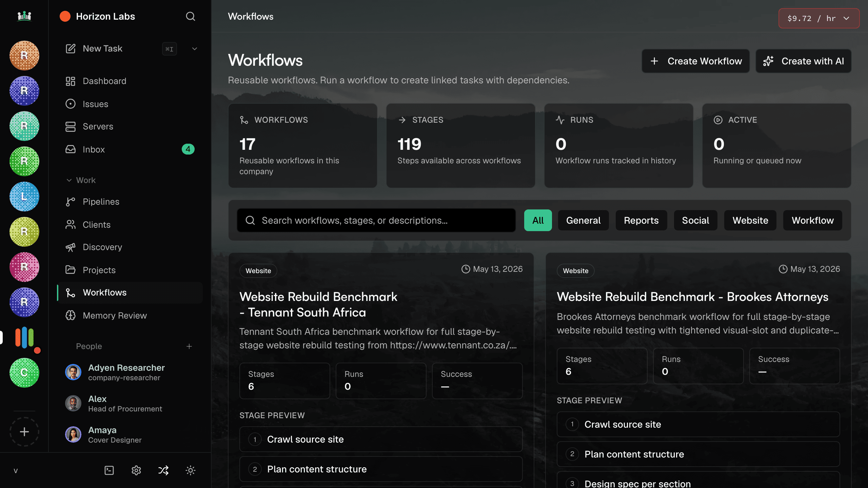Select the All filter tab

coord(538,220)
